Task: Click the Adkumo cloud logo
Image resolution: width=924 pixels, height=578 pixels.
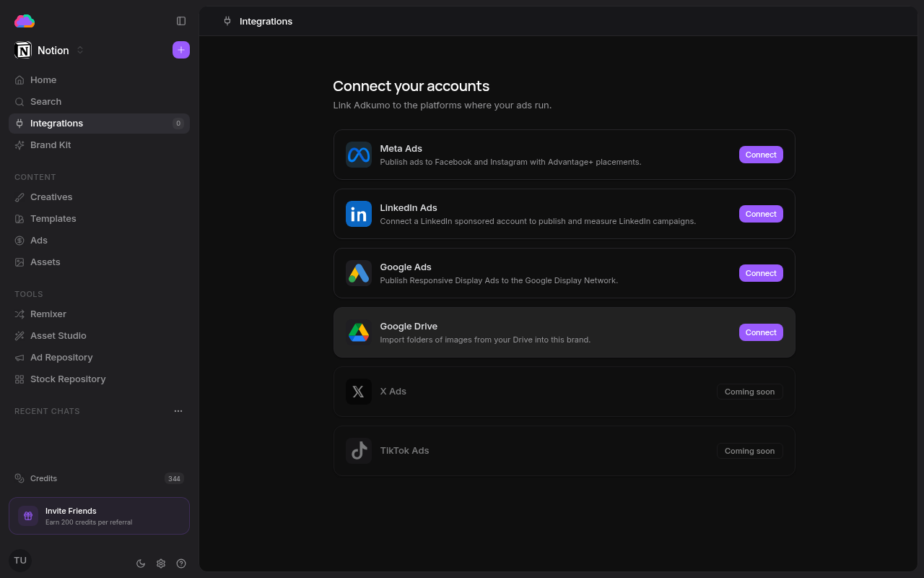Action: [24, 21]
